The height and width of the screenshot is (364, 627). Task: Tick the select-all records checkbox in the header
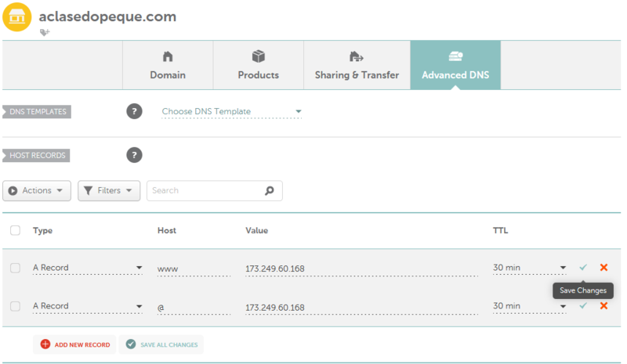pos(15,231)
